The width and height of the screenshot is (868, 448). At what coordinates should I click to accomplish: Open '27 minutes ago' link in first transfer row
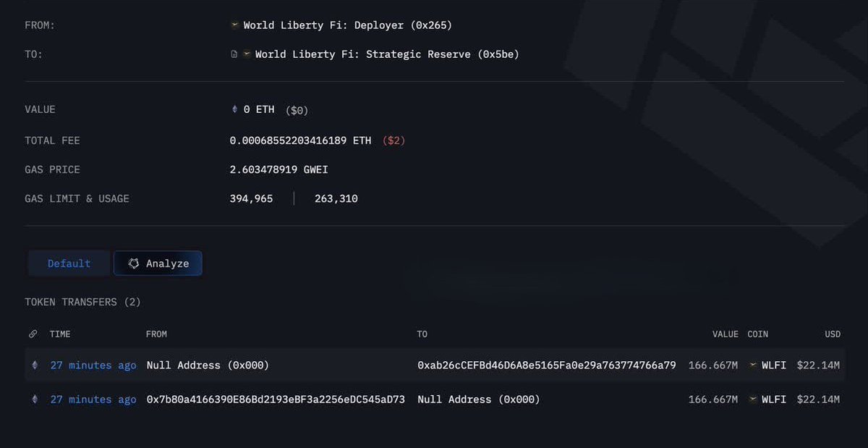click(x=93, y=365)
